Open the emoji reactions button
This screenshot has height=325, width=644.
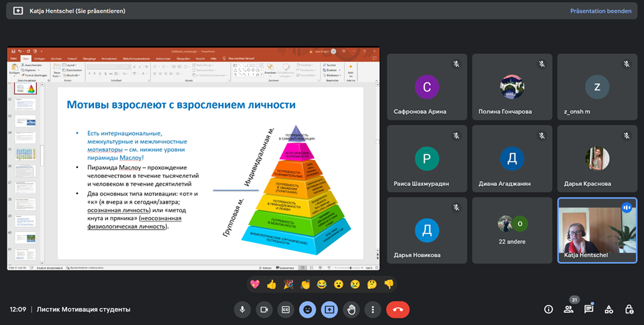[307, 310]
